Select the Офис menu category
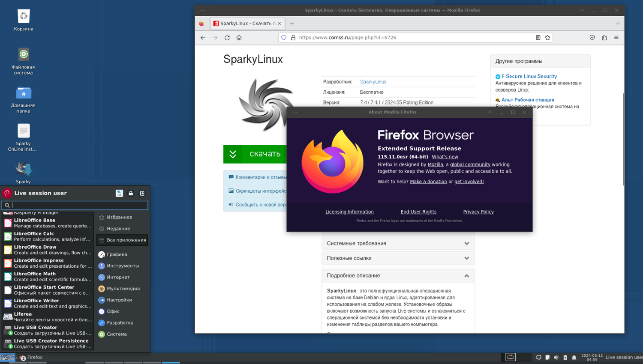This screenshot has height=364, width=643. pos(122,311)
